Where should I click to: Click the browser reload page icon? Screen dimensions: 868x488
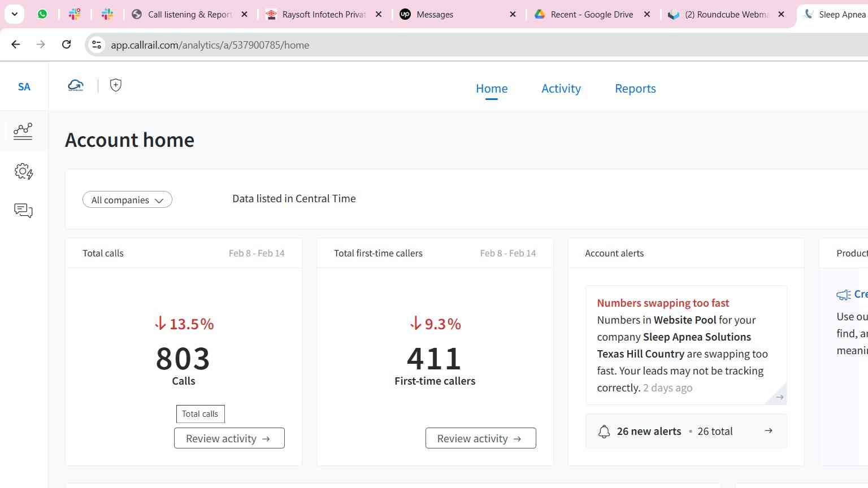(x=66, y=45)
